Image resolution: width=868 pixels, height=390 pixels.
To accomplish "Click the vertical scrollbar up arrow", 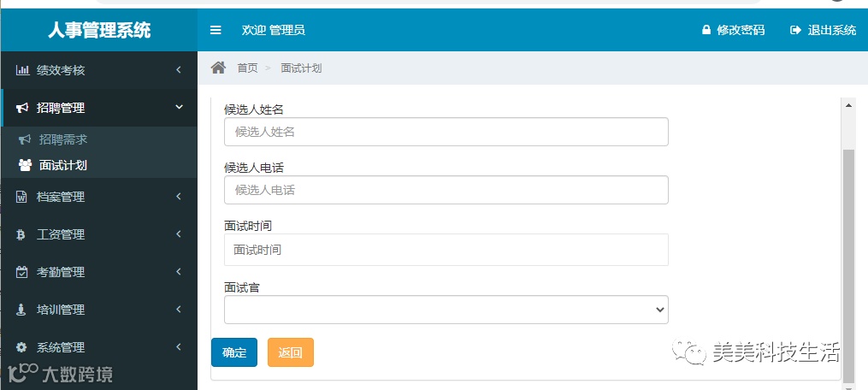I will point(848,104).
